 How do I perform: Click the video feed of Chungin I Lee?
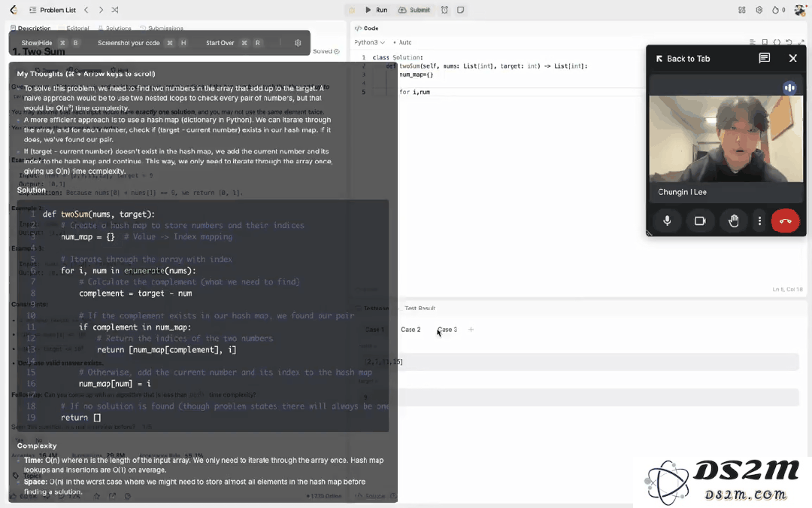[x=726, y=139]
